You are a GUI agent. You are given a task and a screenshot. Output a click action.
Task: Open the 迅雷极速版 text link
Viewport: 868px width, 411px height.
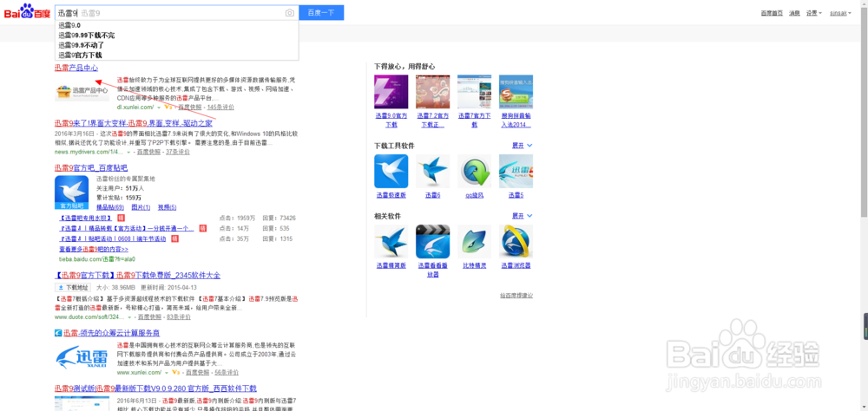(x=391, y=195)
